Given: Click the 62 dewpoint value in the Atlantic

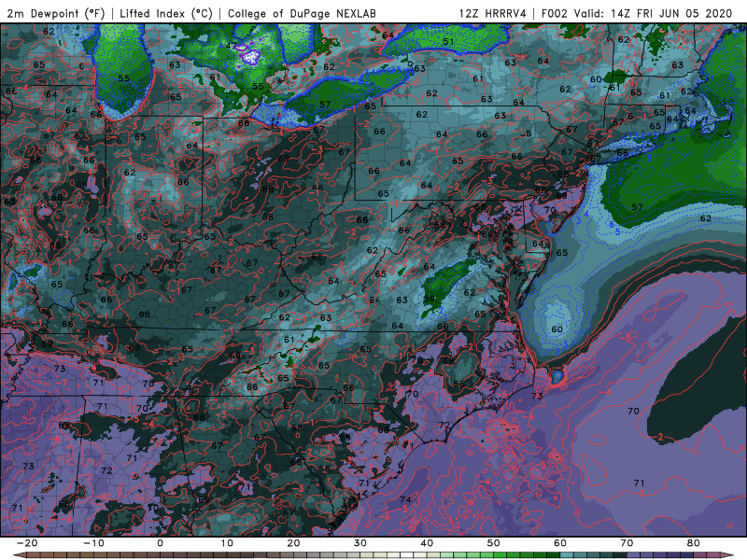Looking at the screenshot, I should (x=706, y=218).
